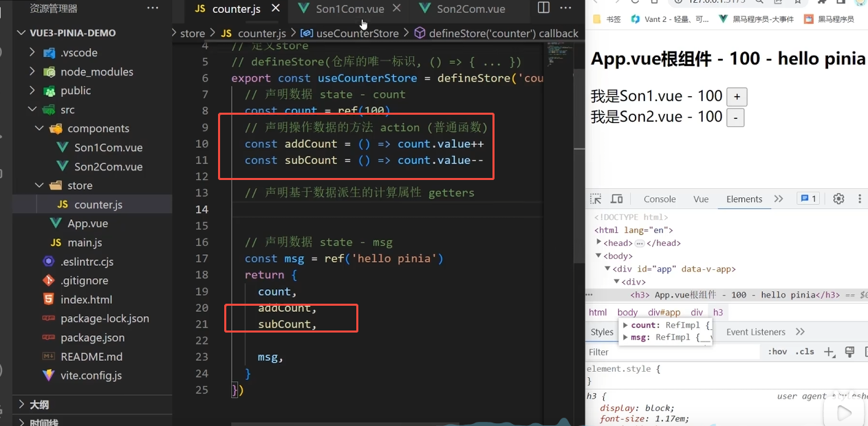Toggle the DevTools device toolbar icon
Image resolution: width=868 pixels, height=426 pixels.
617,199
